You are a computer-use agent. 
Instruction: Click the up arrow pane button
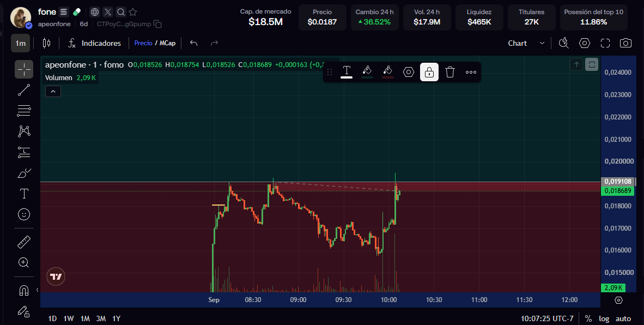pyautogui.click(x=576, y=64)
